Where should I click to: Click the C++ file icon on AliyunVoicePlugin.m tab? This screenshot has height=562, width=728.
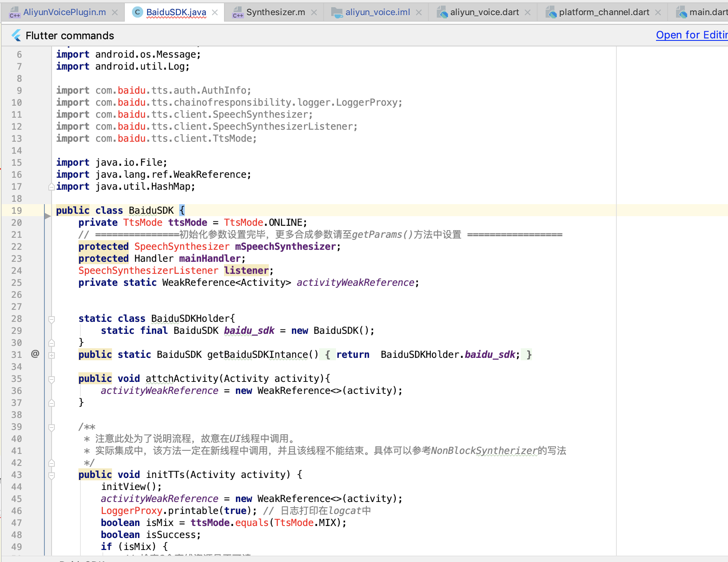[14, 12]
